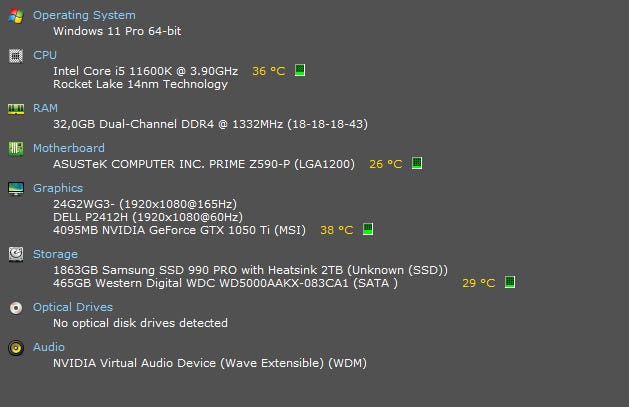Image resolution: width=629 pixels, height=407 pixels.
Task: Click the Optical Drives disc icon
Action: (15, 308)
